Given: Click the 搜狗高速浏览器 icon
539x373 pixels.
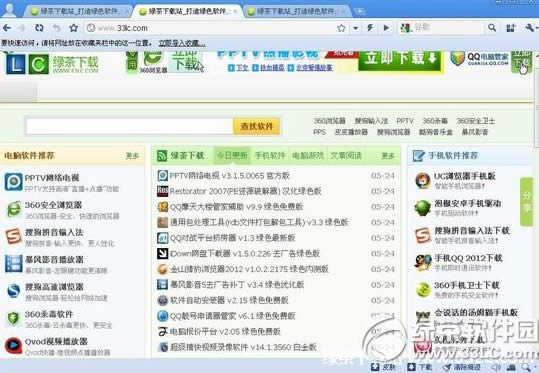Looking at the screenshot, I should pyautogui.click(x=13, y=291).
